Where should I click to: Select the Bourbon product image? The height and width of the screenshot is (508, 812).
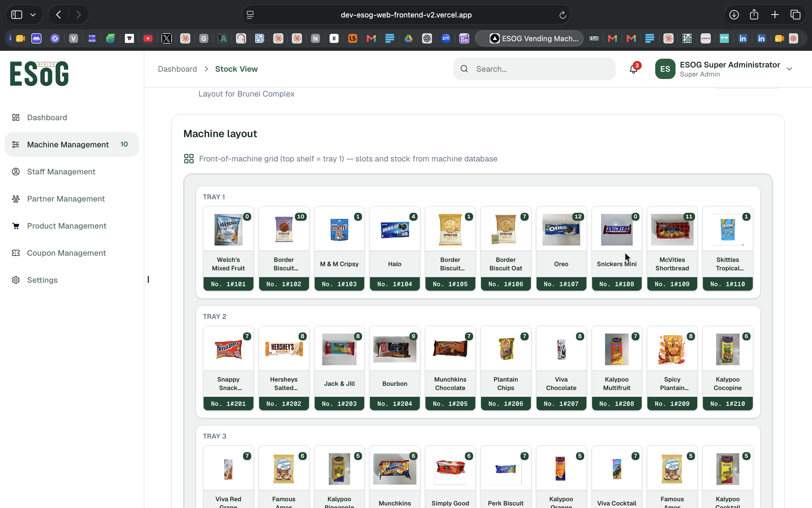tap(395, 349)
